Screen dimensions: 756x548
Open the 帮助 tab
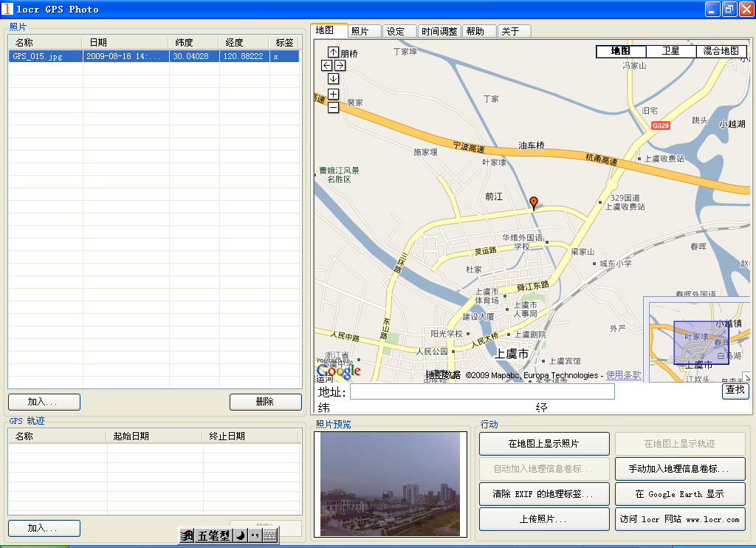coord(479,31)
